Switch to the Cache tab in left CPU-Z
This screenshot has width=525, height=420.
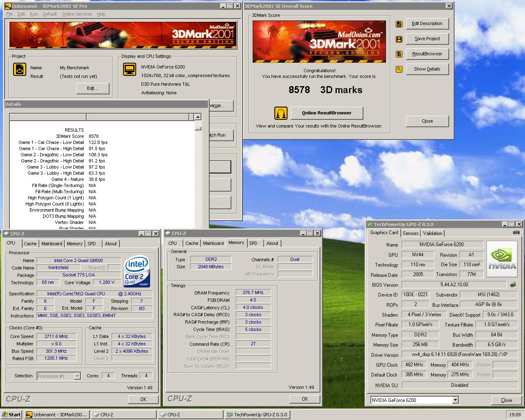click(30, 244)
